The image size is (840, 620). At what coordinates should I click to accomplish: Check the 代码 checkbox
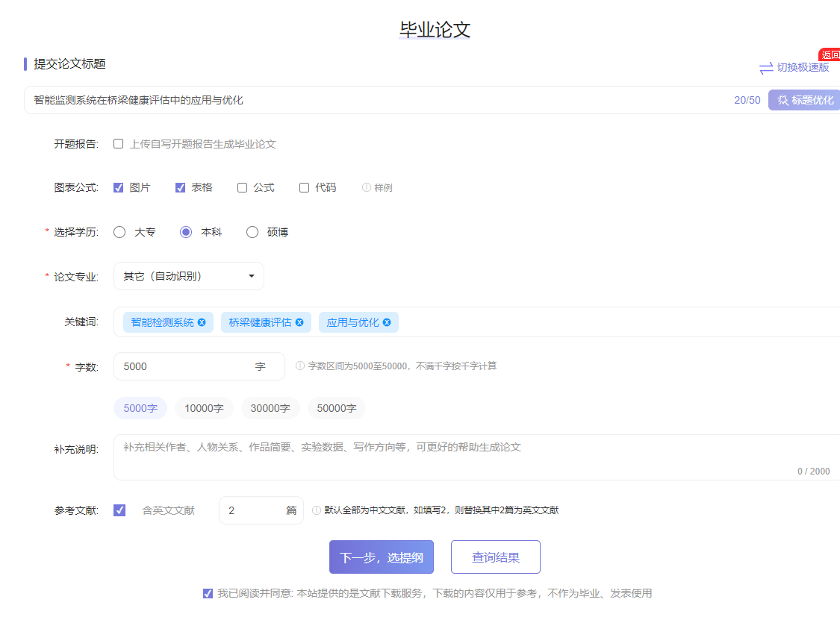305,187
